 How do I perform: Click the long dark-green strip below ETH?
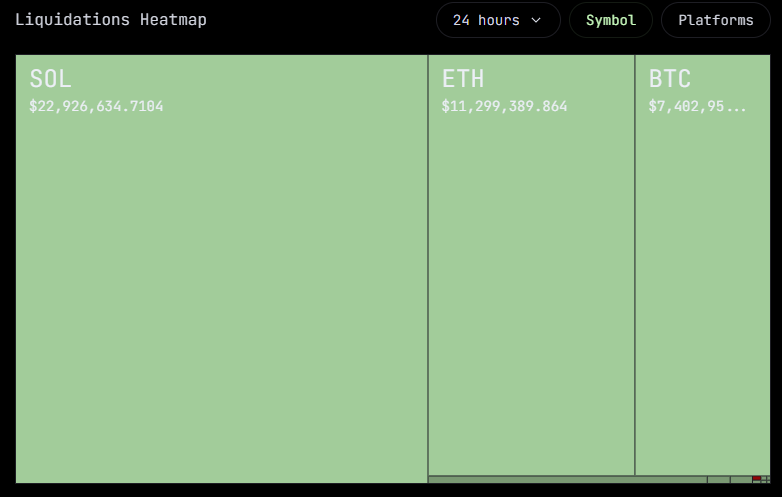coord(568,480)
